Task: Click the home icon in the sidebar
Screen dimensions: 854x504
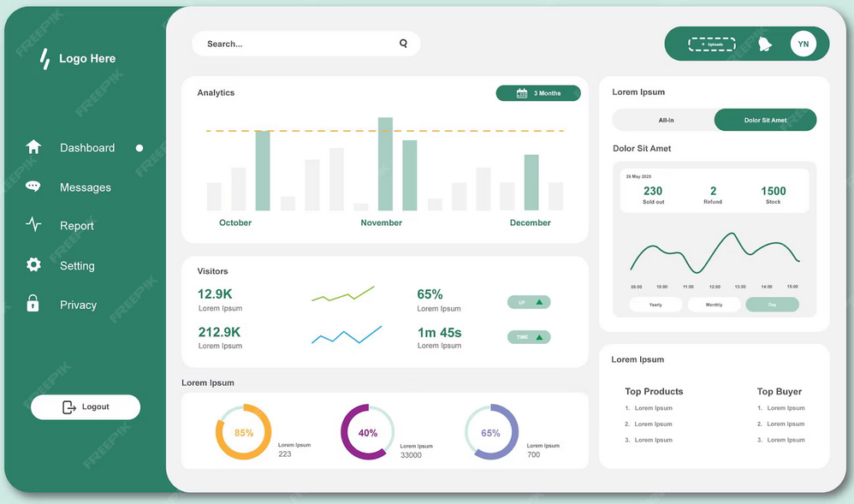Action: click(x=33, y=147)
